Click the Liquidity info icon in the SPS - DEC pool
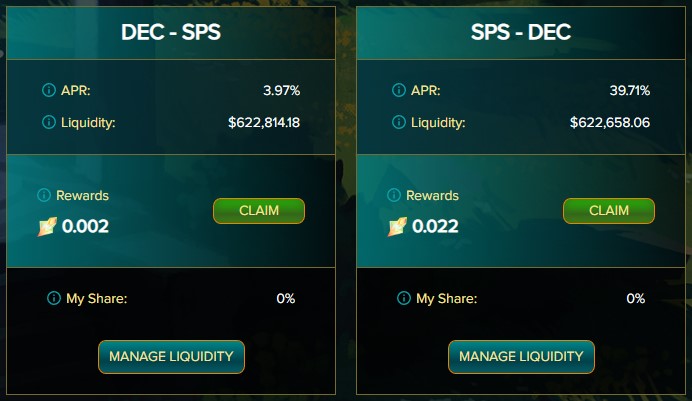692x401 pixels. coord(399,122)
